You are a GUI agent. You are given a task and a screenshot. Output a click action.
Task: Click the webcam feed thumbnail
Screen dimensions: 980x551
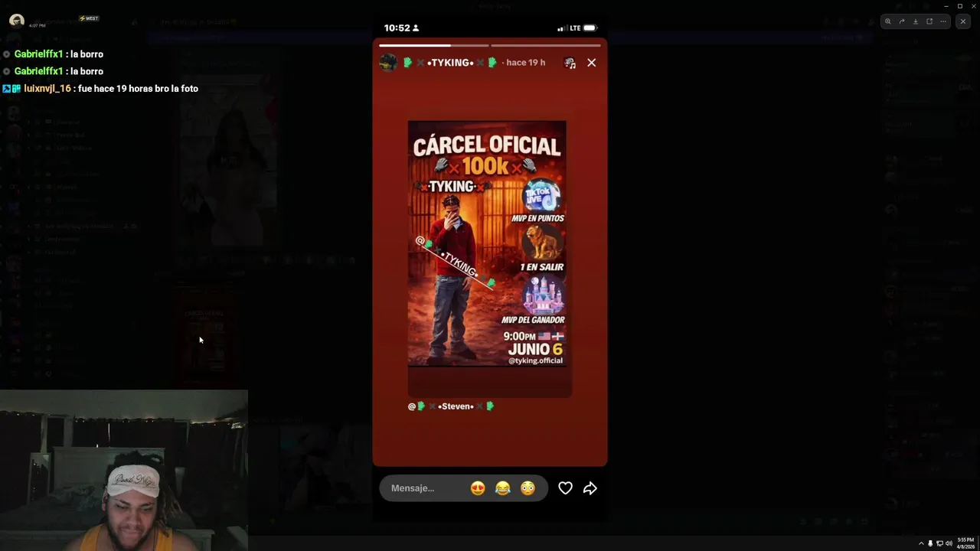click(x=124, y=471)
